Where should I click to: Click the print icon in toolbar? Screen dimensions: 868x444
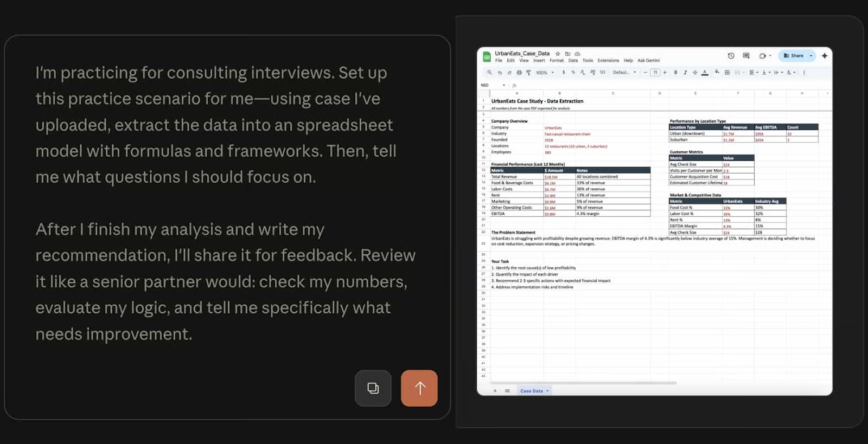[x=519, y=73]
